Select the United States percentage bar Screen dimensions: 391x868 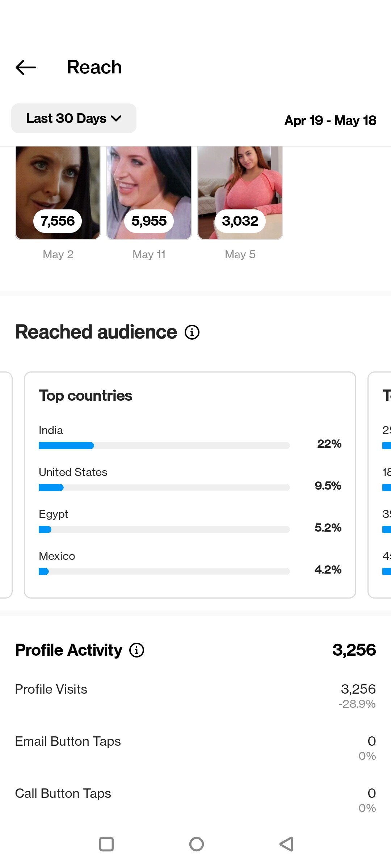click(164, 488)
